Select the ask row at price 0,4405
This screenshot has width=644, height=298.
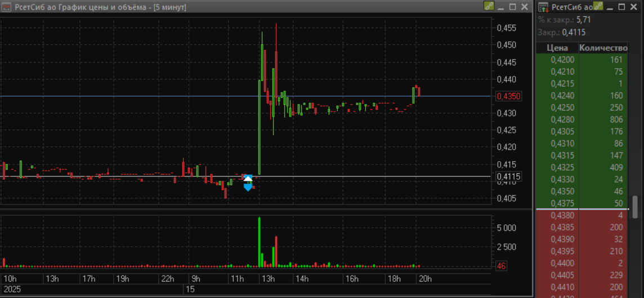point(582,274)
